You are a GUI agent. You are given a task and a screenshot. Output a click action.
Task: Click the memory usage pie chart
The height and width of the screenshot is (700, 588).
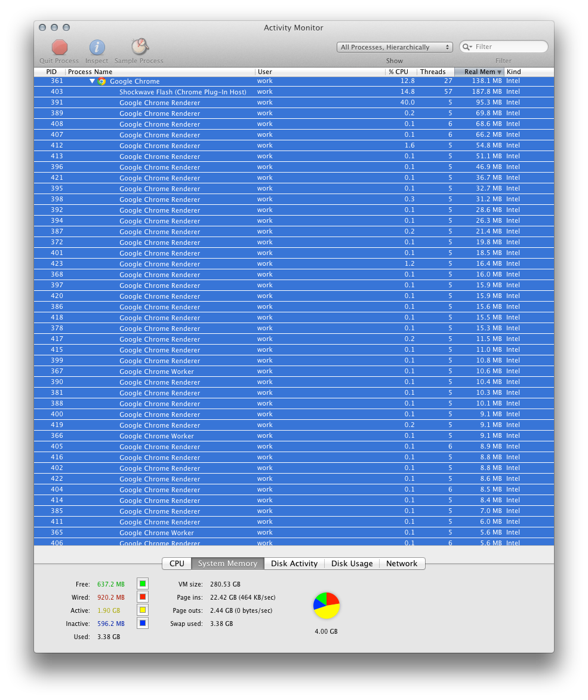point(327,606)
